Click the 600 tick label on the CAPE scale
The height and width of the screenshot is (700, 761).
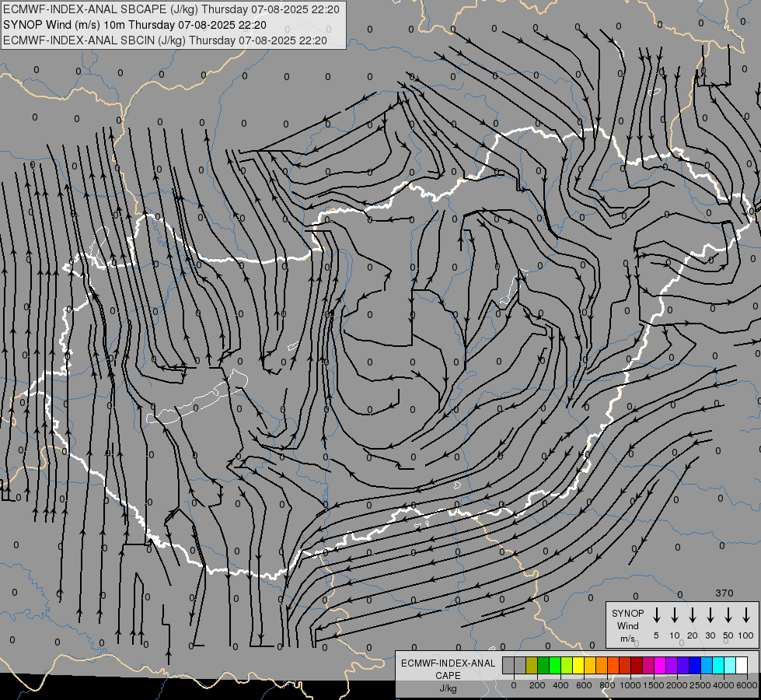[584, 685]
